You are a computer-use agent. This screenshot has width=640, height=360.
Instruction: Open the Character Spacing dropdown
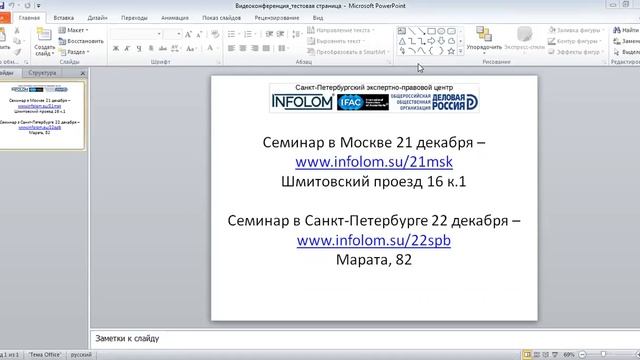[x=176, y=49]
